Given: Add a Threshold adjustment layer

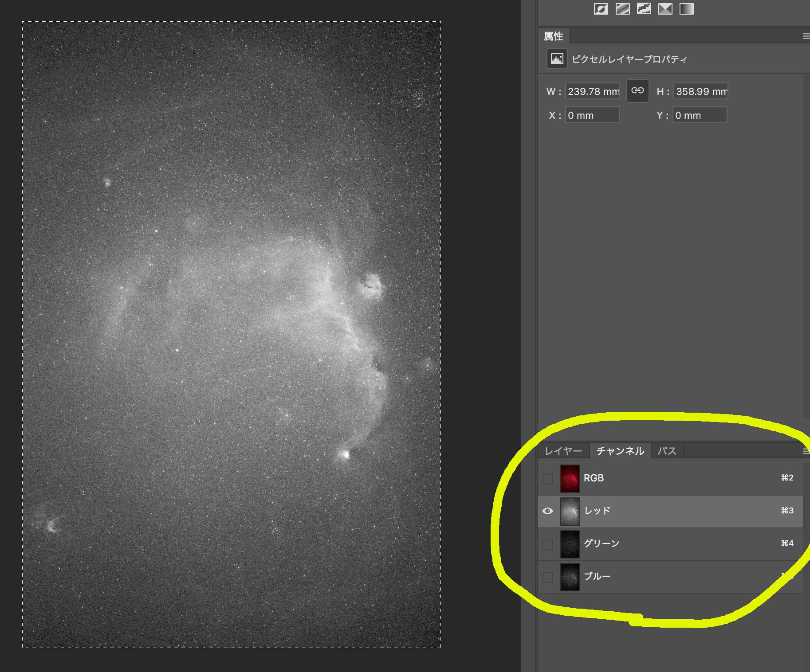Looking at the screenshot, I should pyautogui.click(x=644, y=9).
